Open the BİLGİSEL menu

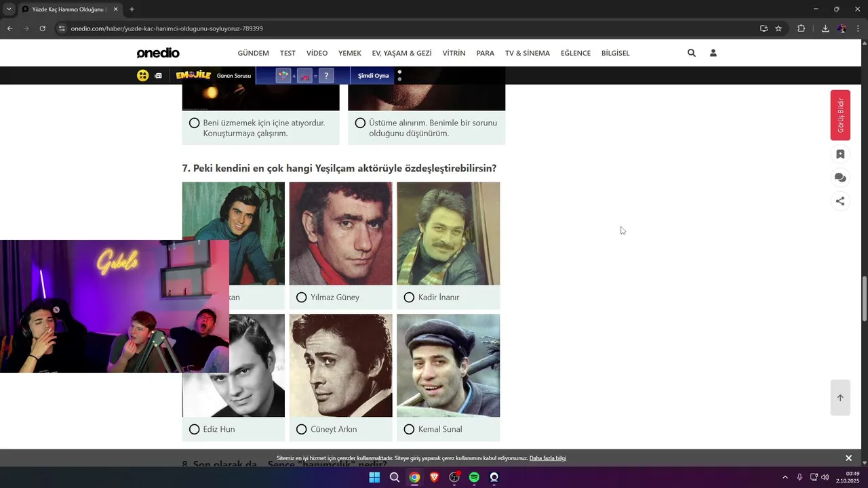tap(615, 53)
